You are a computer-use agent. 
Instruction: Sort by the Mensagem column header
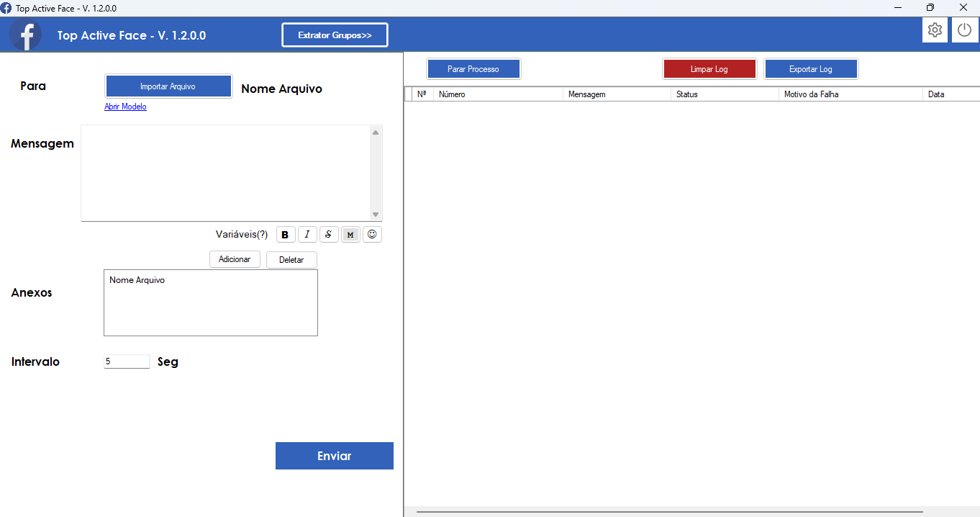click(x=617, y=94)
